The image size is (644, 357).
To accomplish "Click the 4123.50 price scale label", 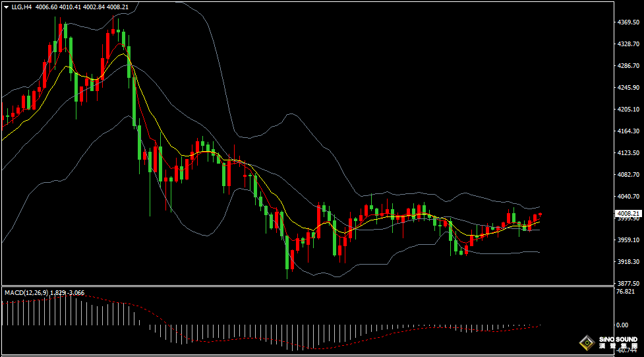I will (x=628, y=153).
